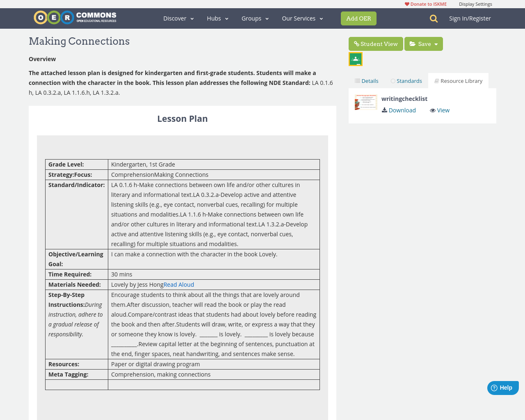Viewport: 525px width, 420px height.
Task: Expand the Hubs menu
Action: tap(218, 18)
